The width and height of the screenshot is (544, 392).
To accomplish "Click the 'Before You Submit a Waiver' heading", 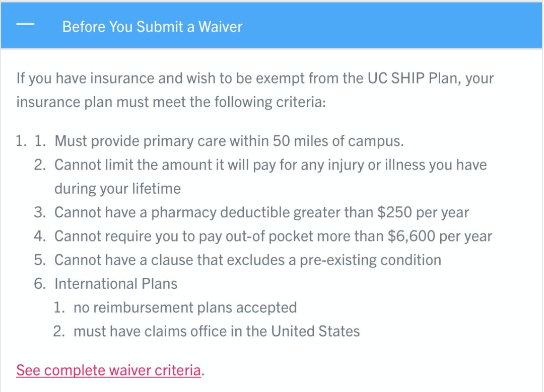I will [152, 27].
